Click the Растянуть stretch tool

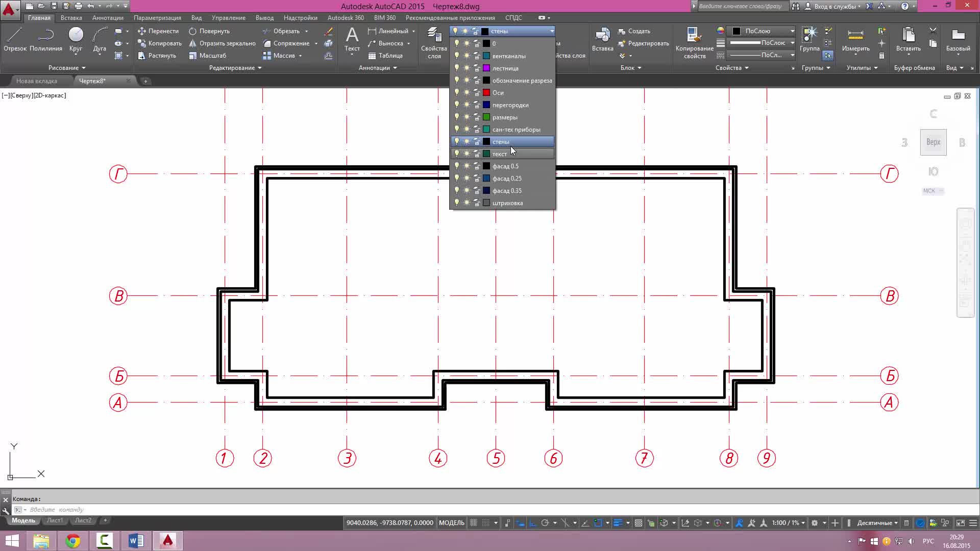(x=157, y=56)
